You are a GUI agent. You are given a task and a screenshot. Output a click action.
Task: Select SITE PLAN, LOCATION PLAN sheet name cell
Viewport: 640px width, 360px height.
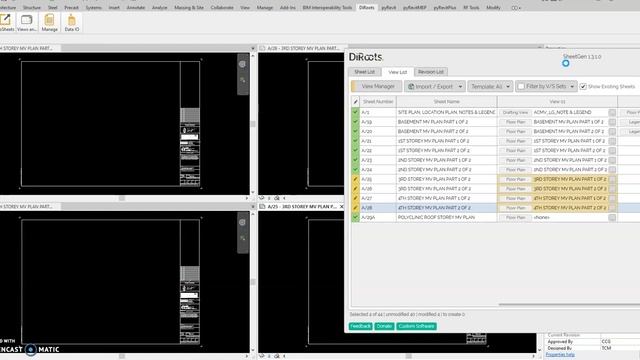(447, 112)
